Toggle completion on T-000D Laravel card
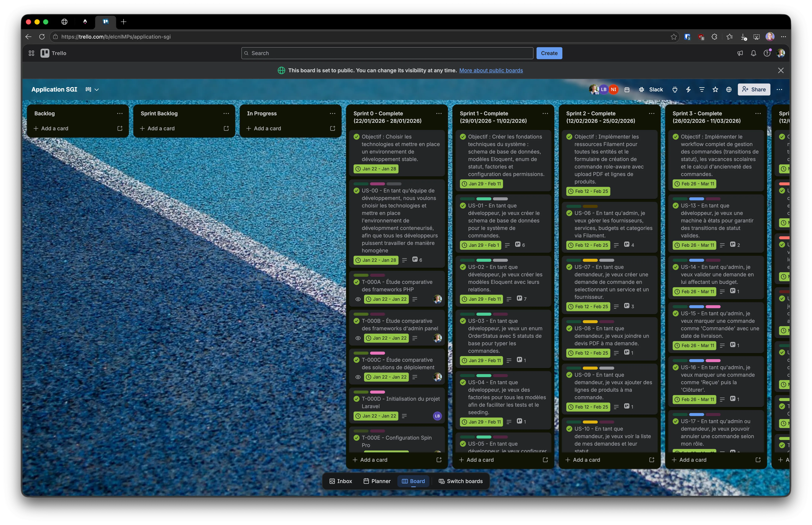The width and height of the screenshot is (812, 525). [357, 399]
